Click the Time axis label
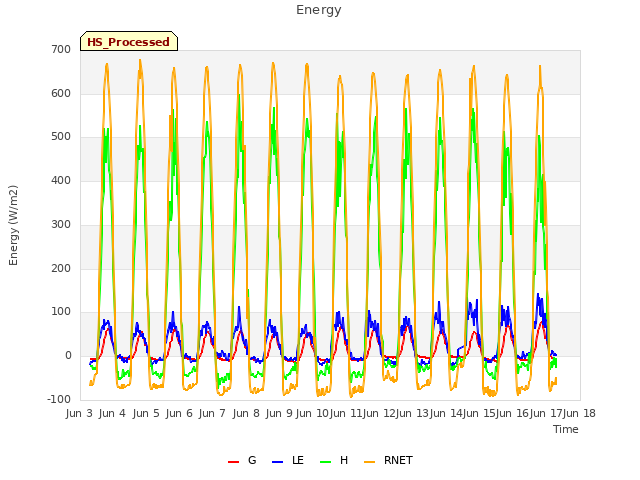Screen dimensions: 640x480 click(565, 429)
